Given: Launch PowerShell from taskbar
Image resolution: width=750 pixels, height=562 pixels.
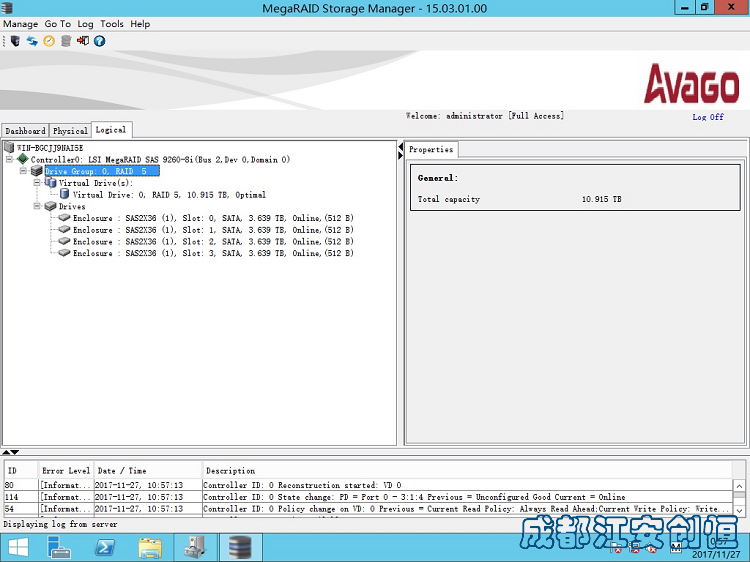Looking at the screenshot, I should (x=105, y=548).
